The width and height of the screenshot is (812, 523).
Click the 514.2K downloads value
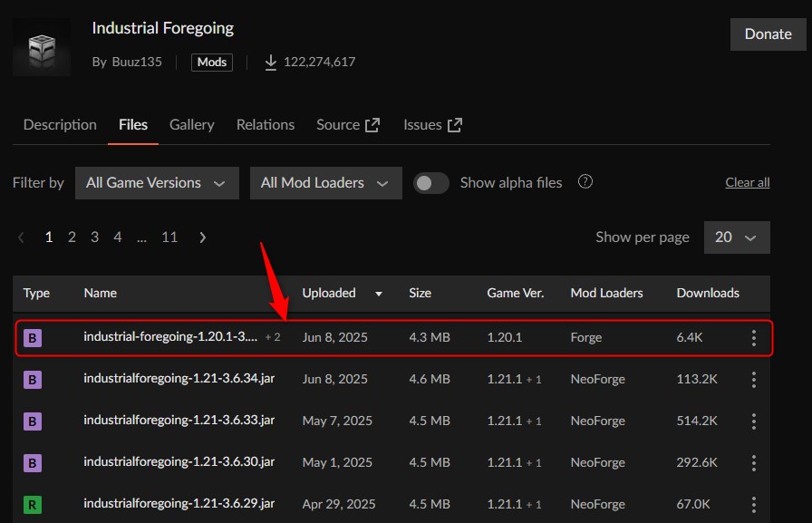[697, 421]
